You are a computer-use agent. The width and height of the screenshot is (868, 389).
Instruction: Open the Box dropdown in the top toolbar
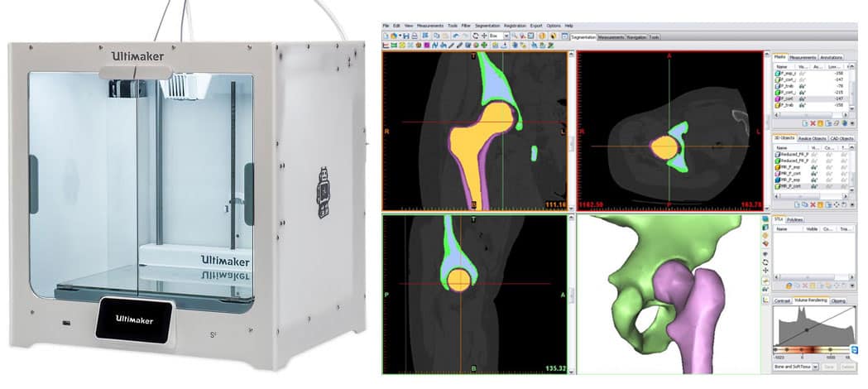tap(506, 36)
